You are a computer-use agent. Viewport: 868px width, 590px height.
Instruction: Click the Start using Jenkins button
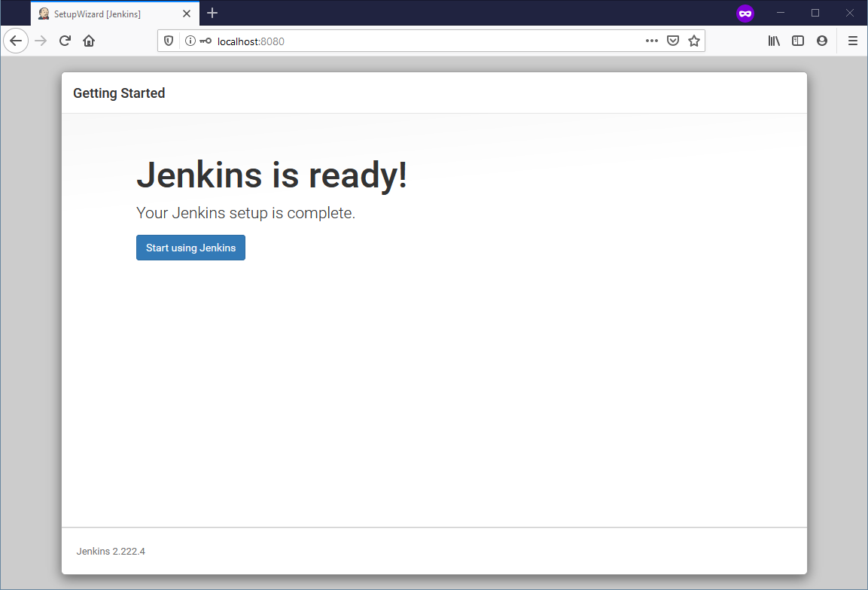(190, 248)
